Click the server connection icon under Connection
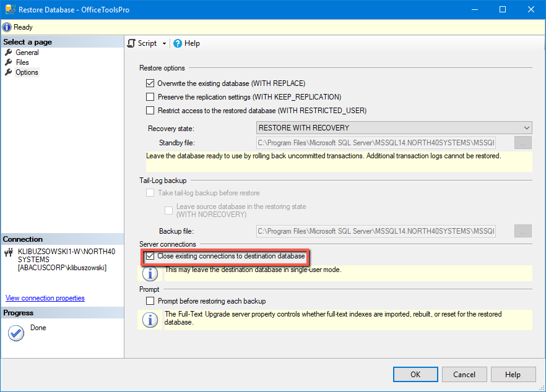Screen dimensions: 546x392 point(8,252)
